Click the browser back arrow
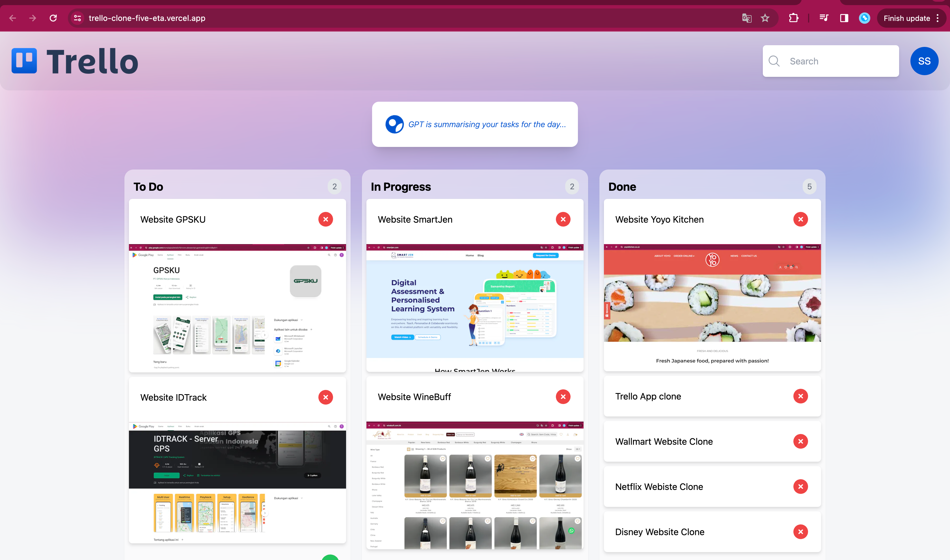This screenshot has width=950, height=560. point(12,18)
